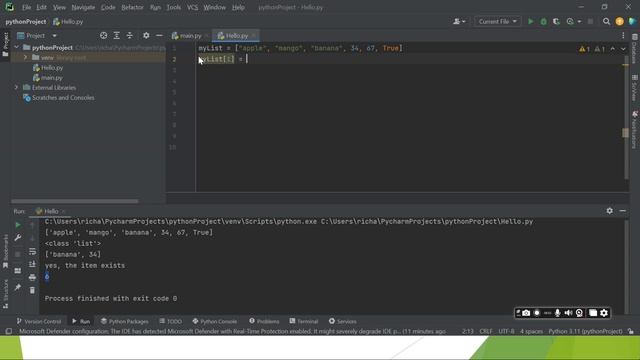Collapse all items in Project panel
Viewport: 640px width, 360px height.
pyautogui.click(x=130, y=36)
